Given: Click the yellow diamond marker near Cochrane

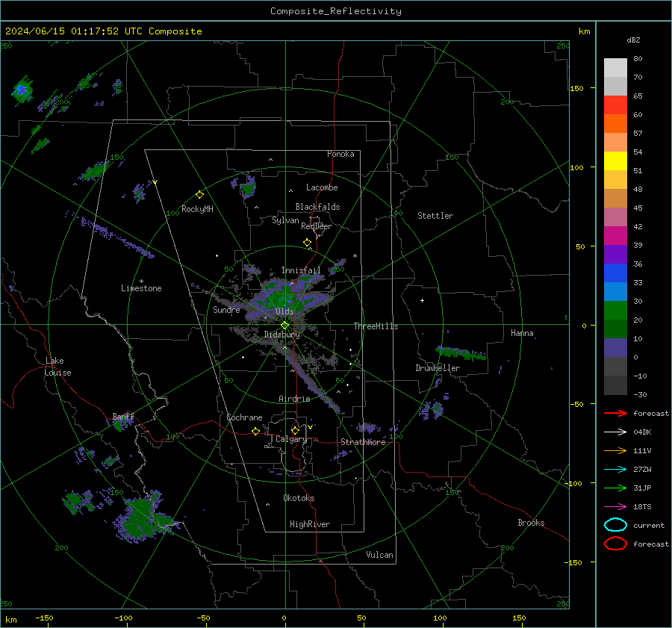Looking at the screenshot, I should (255, 432).
